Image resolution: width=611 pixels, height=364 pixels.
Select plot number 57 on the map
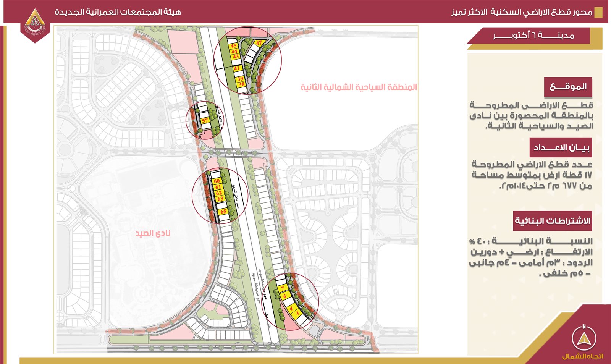(x=205, y=121)
